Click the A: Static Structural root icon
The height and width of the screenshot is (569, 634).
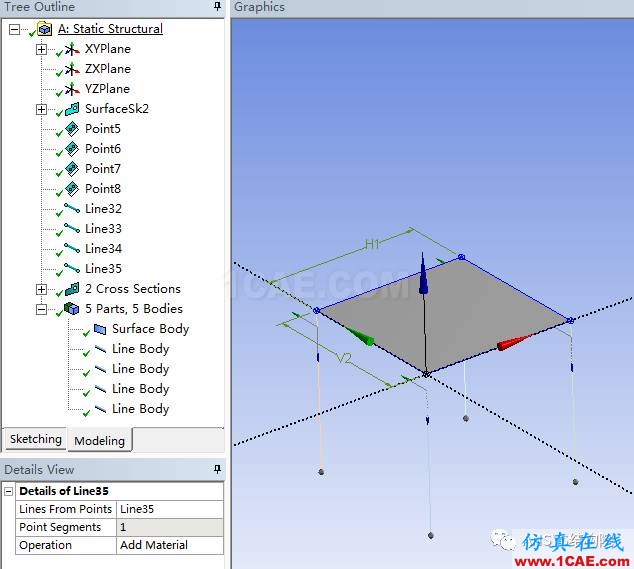click(x=44, y=29)
